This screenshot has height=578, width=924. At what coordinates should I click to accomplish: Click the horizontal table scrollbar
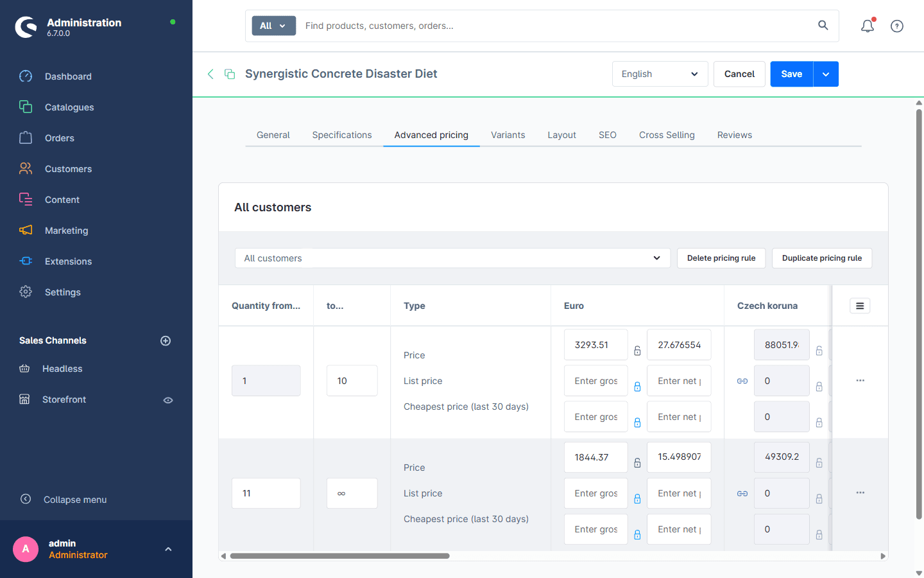(340, 556)
